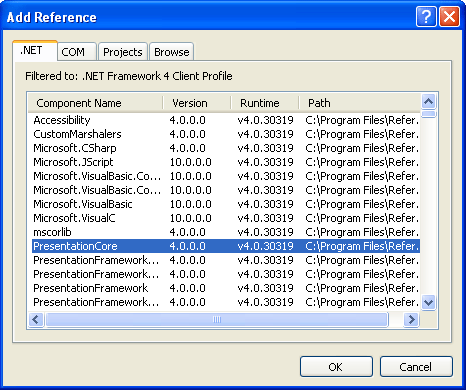Click the vertical scrollbar thumb
The height and width of the screenshot is (390, 467).
pyautogui.click(x=429, y=114)
